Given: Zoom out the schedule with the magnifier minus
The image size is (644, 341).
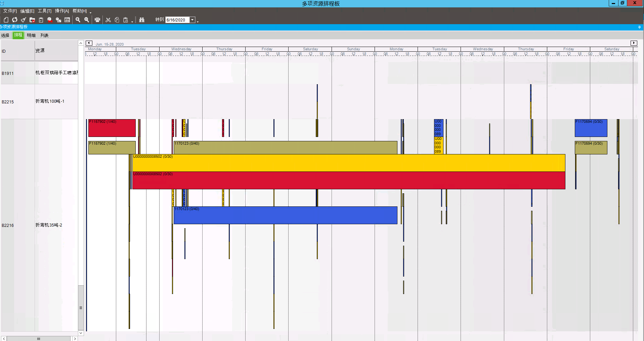Looking at the screenshot, I should pos(87,20).
